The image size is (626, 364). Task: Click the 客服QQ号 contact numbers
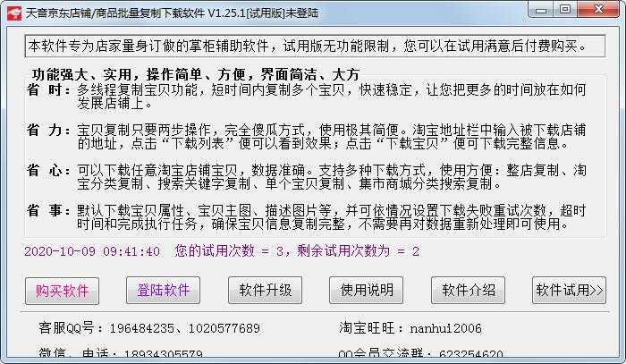click(149, 328)
